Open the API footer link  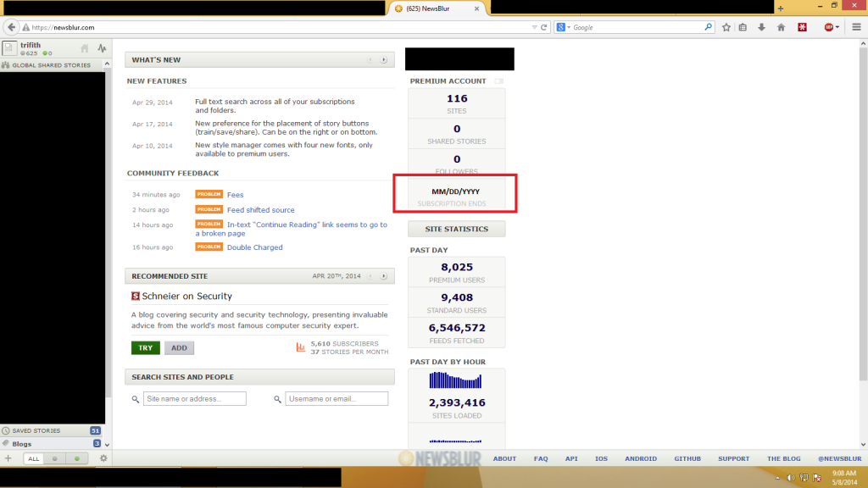pos(571,458)
